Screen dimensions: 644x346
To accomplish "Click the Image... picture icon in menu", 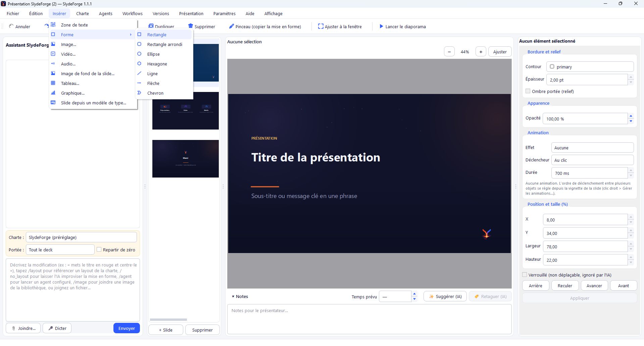I will tap(53, 44).
